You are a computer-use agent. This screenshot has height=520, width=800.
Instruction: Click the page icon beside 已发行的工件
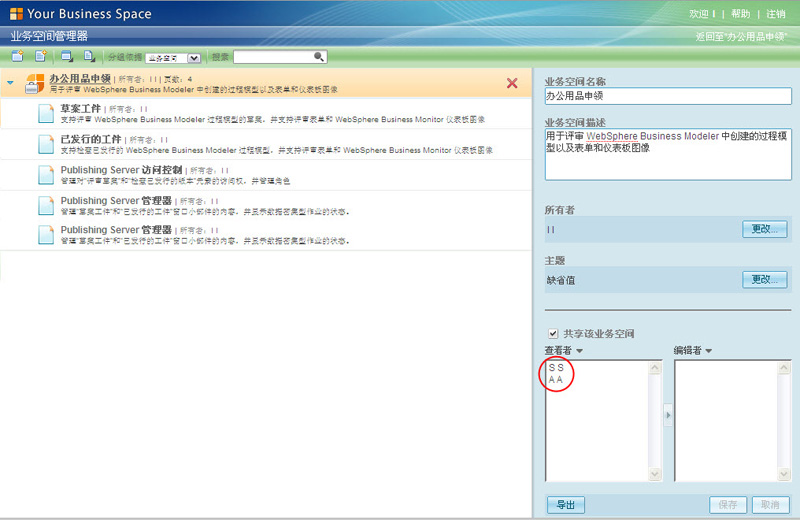point(46,144)
